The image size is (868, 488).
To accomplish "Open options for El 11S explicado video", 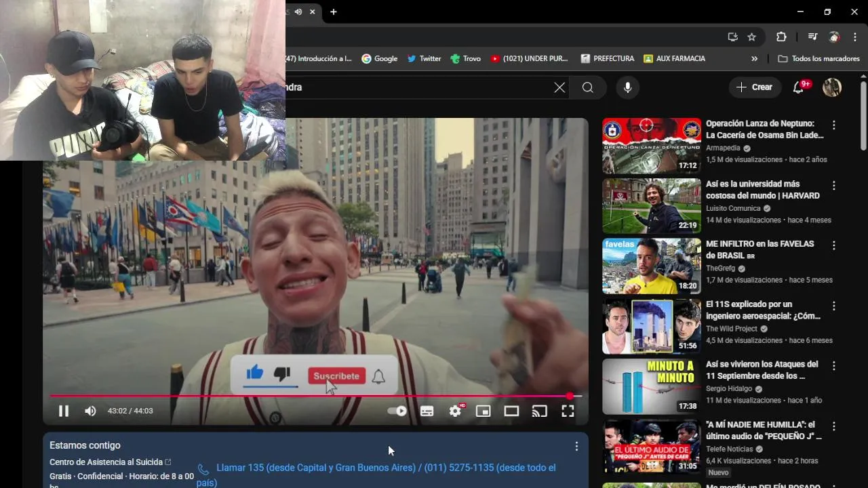I will click(x=834, y=306).
